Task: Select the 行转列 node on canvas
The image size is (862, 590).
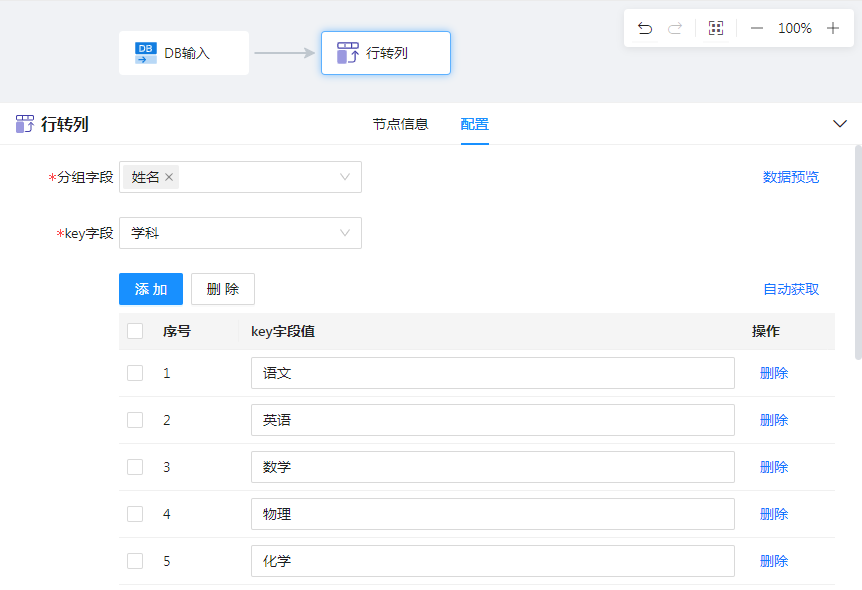Action: pyautogui.click(x=386, y=53)
